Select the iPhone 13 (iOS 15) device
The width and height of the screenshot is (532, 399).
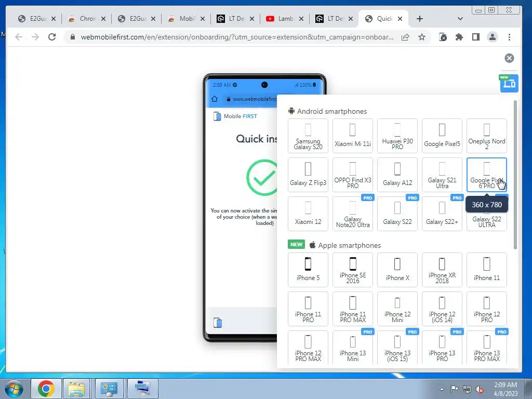point(397,348)
